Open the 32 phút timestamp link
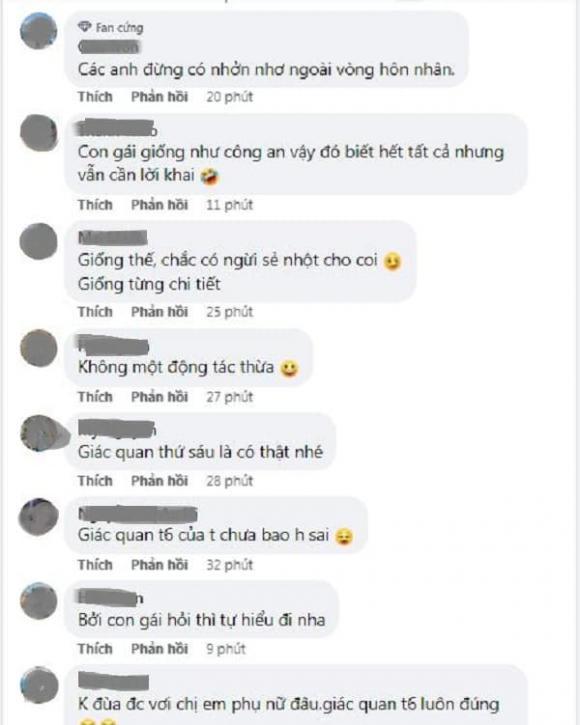The width and height of the screenshot is (580, 725). point(230,565)
